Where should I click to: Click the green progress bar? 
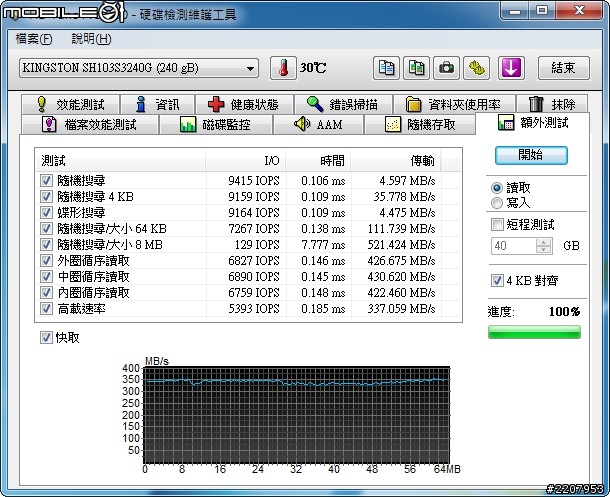pyautogui.click(x=534, y=332)
